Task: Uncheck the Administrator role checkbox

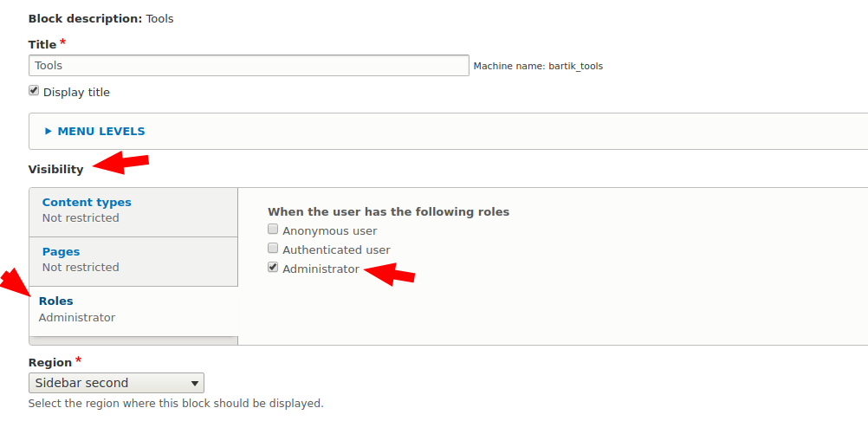Action: (273, 268)
